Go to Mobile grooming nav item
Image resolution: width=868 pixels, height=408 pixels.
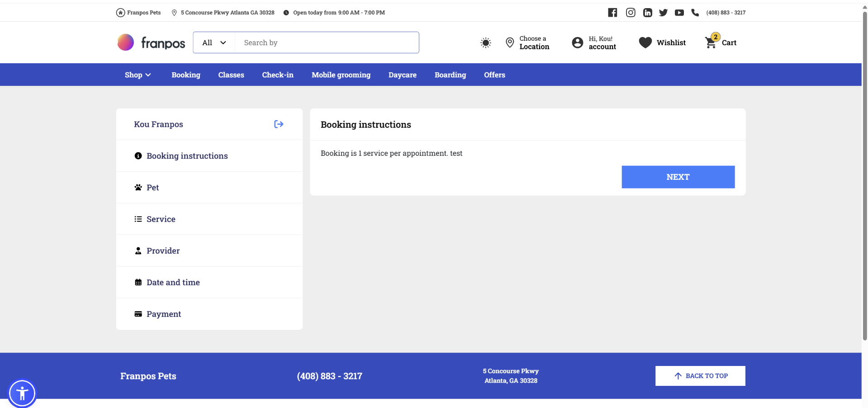tap(341, 75)
